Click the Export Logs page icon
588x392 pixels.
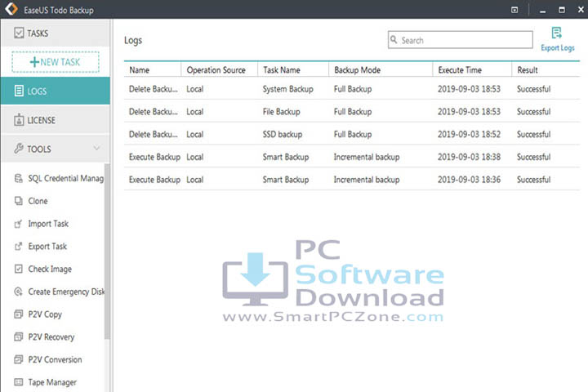(557, 33)
